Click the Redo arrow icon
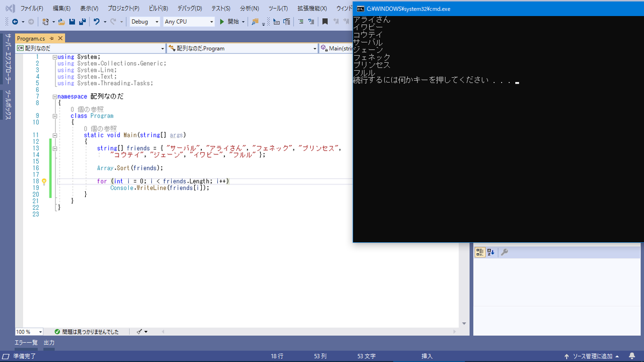This screenshot has width=644, height=362. 113,22
